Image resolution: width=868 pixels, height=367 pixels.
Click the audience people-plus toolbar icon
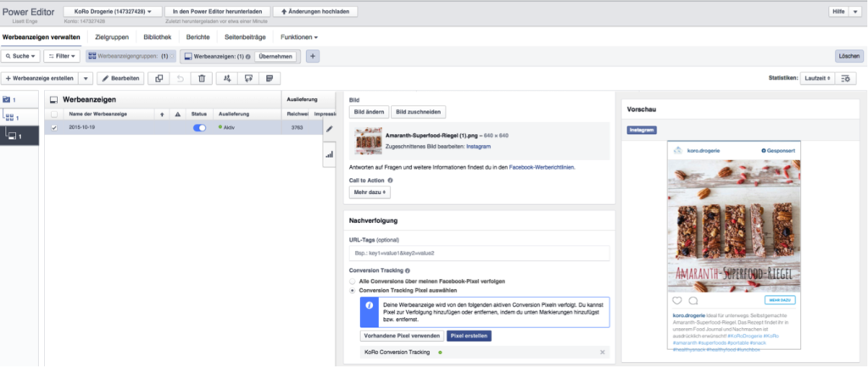[x=227, y=79]
